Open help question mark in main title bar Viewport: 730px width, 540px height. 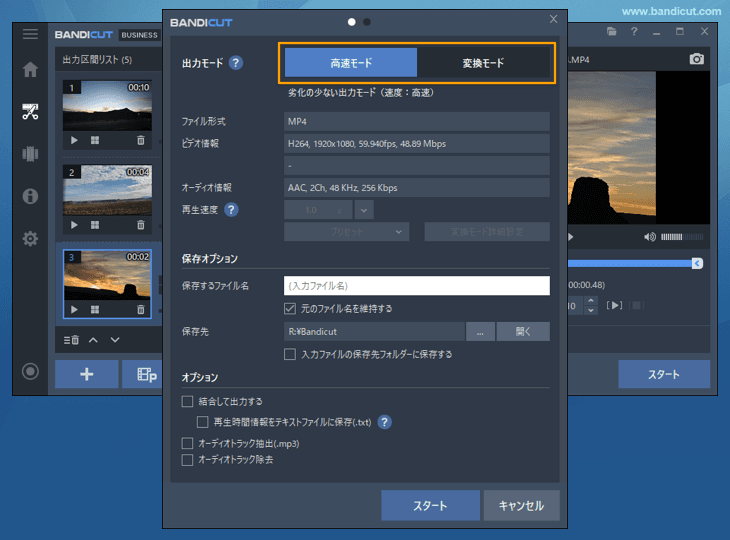click(634, 32)
